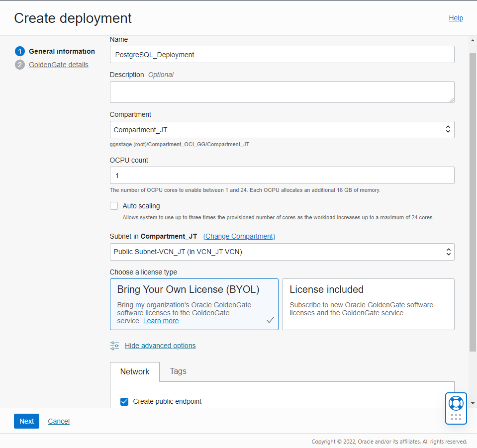Switch to the Tags tab

pos(178,371)
